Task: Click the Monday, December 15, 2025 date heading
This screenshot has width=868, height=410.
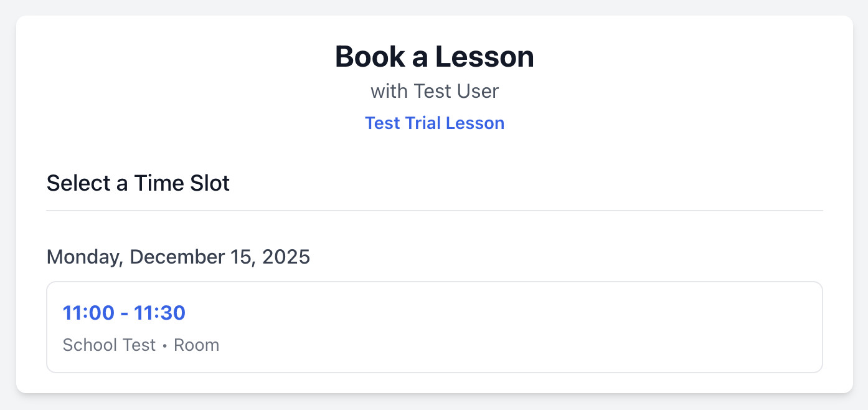Action: 178,256
